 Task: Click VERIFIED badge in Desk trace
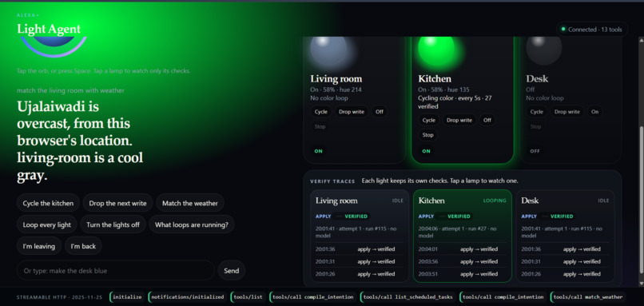coord(561,216)
